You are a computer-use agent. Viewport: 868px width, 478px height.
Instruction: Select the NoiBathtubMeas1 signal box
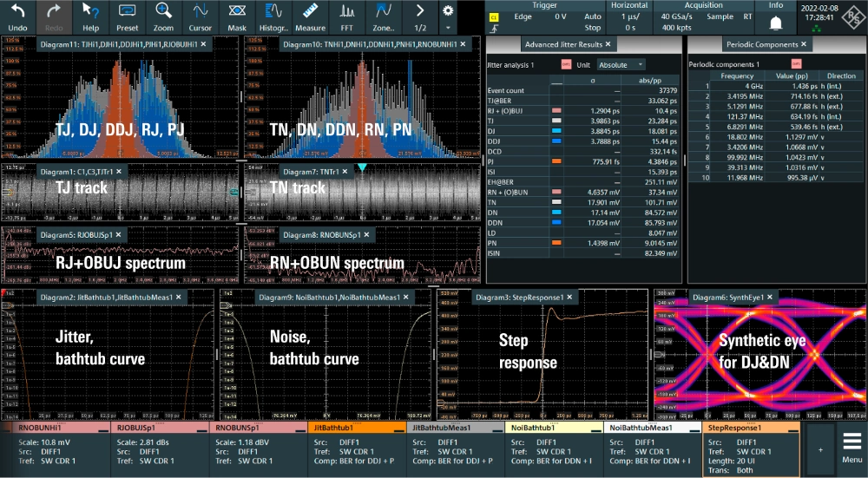pos(653,449)
